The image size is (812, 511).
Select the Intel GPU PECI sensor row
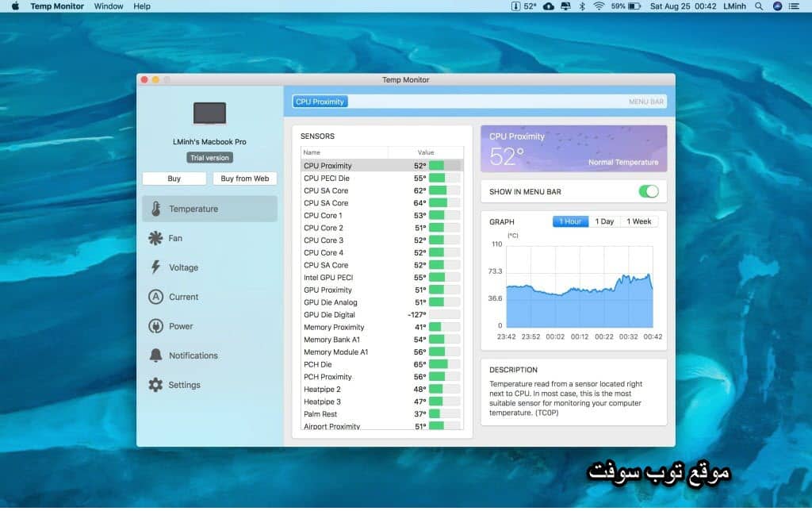click(x=381, y=278)
